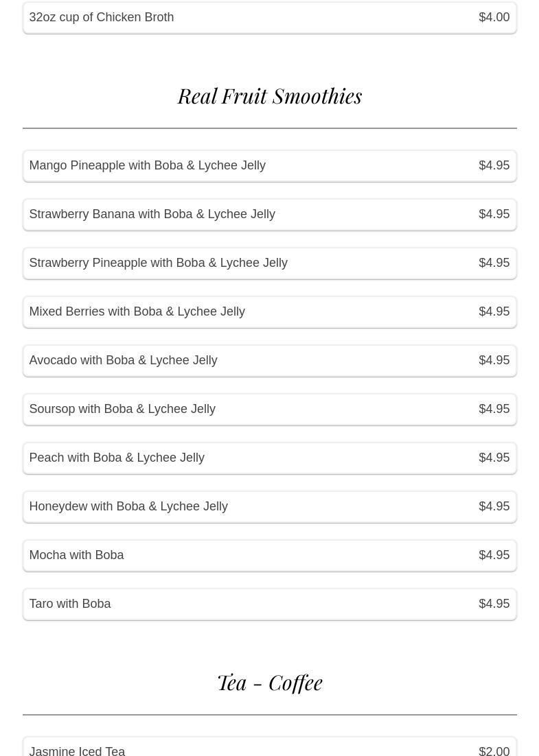Click the $2.00 price for Jasmine Iced Tea

click(x=494, y=751)
